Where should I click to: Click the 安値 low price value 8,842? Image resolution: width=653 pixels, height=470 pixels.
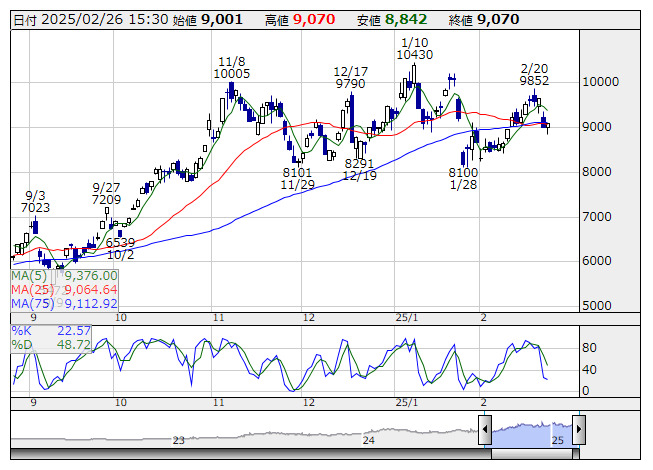click(x=406, y=19)
